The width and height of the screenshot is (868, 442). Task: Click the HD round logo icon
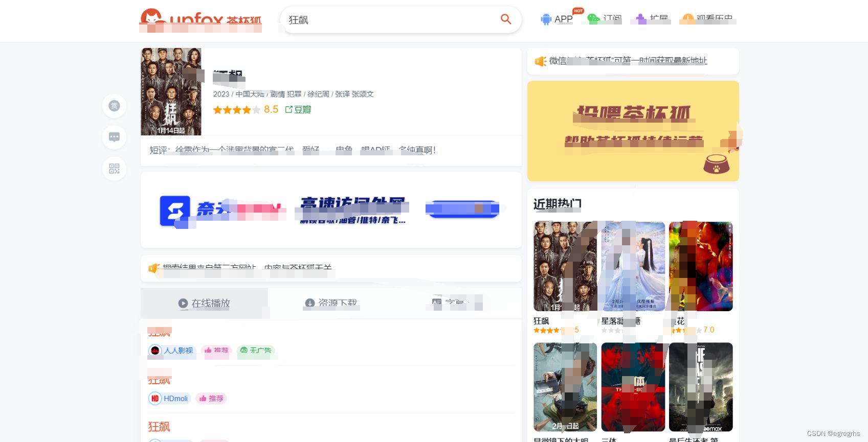pyautogui.click(x=155, y=399)
